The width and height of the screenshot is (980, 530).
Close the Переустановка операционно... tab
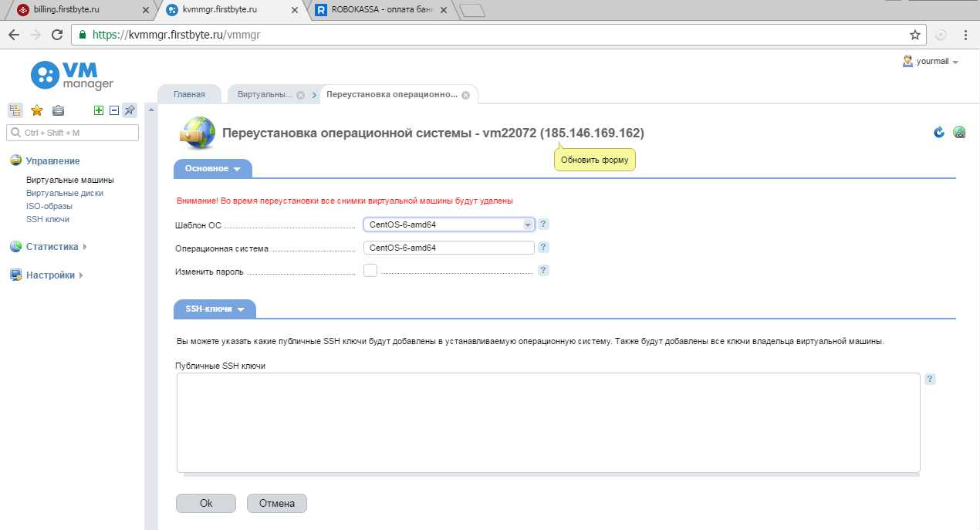pos(465,95)
